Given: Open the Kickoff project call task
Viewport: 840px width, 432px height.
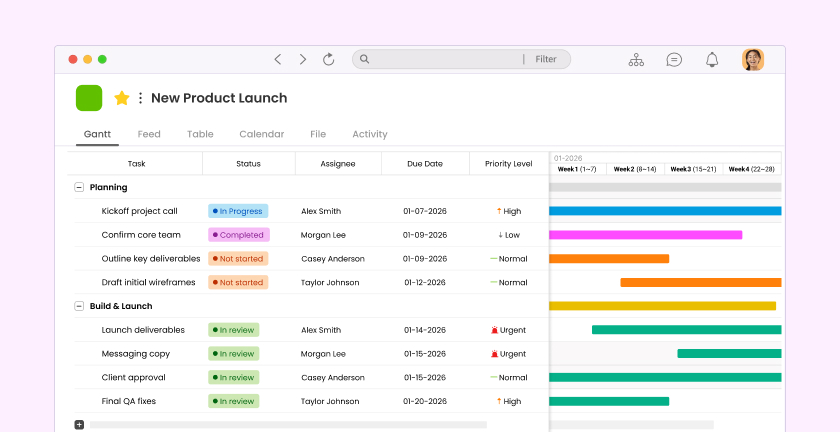Looking at the screenshot, I should point(139,211).
